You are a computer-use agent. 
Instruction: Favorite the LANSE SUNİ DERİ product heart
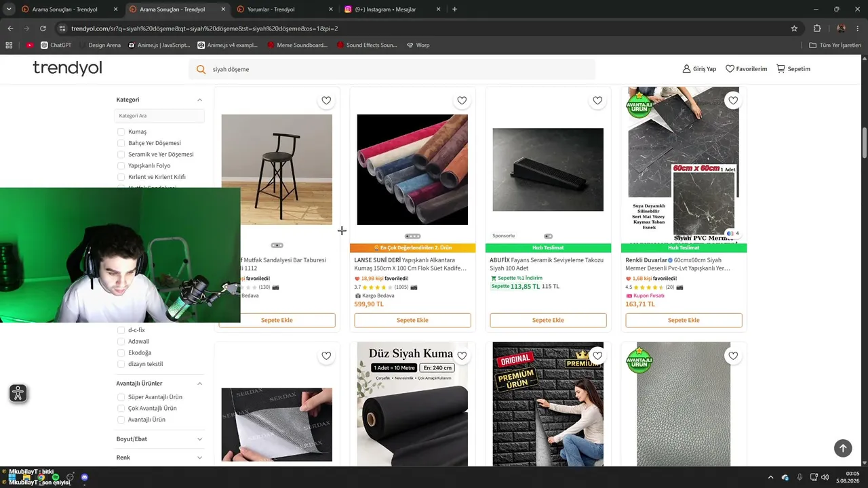(462, 100)
